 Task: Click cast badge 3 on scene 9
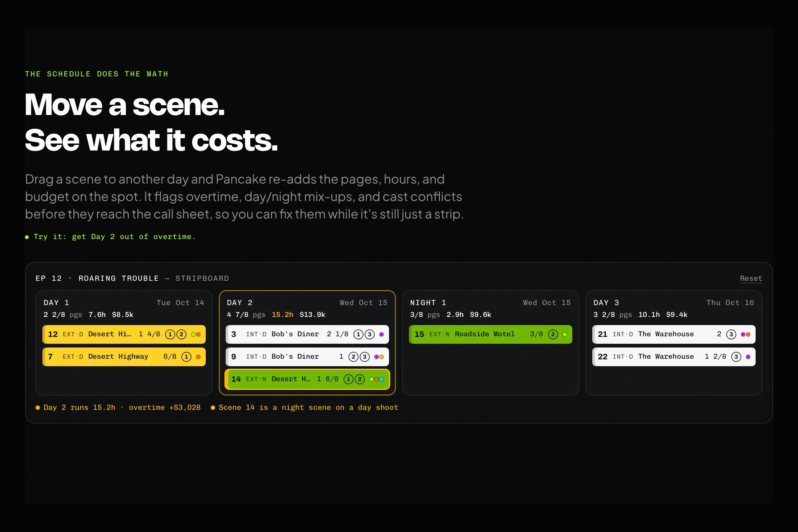click(364, 357)
